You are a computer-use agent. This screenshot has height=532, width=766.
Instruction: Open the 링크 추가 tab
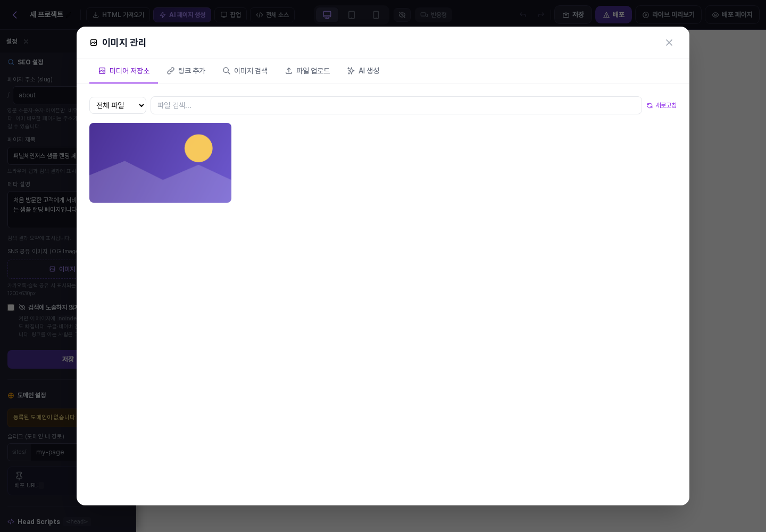click(x=186, y=71)
